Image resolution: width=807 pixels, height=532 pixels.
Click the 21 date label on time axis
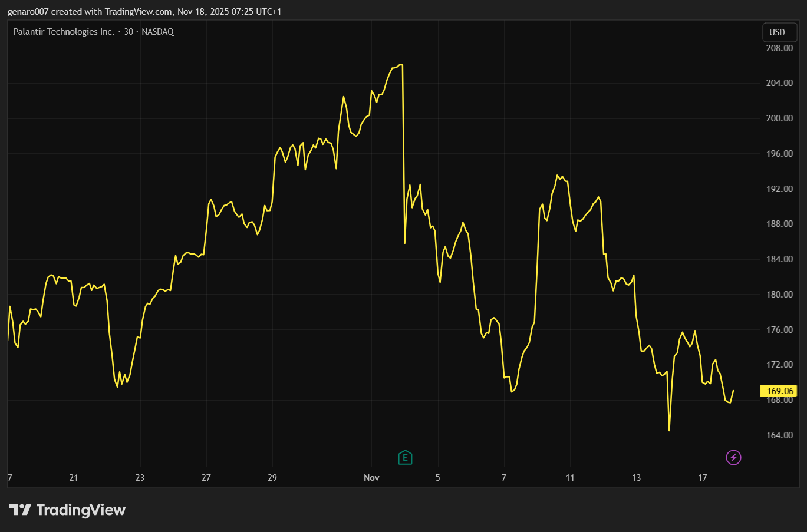[74, 477]
